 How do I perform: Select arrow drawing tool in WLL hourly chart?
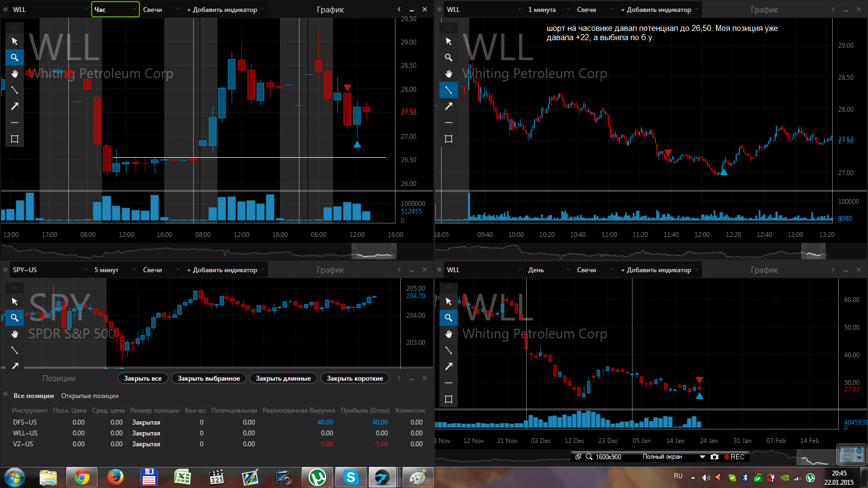(15, 106)
